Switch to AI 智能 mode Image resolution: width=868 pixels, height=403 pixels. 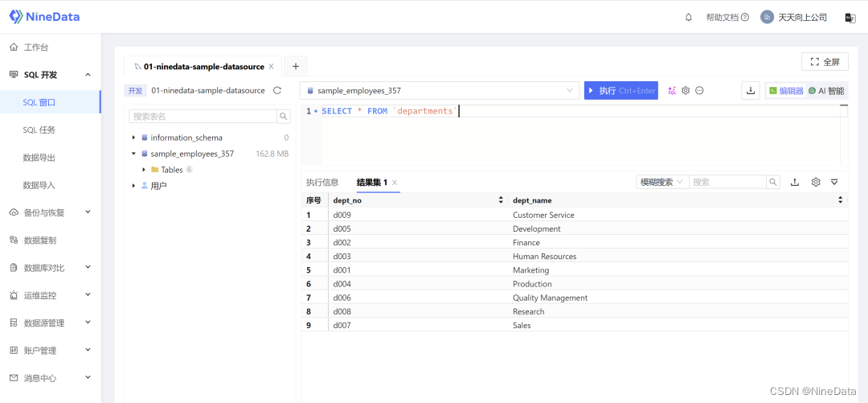pyautogui.click(x=826, y=90)
